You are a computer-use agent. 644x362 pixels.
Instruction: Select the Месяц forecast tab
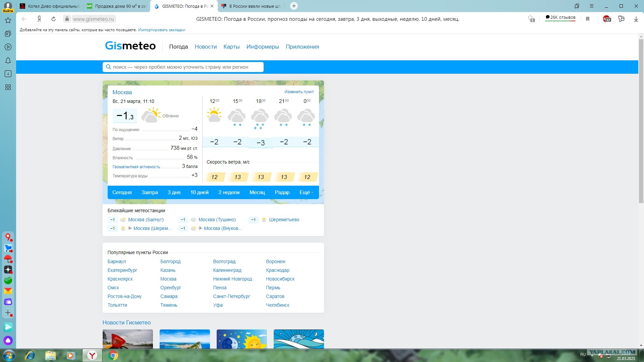pyautogui.click(x=257, y=192)
